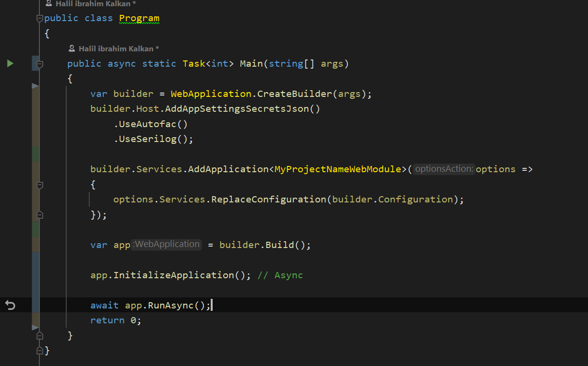Toggle folding on the AddApplication lambda block
Viewport: 588px width, 366px height.
39,185
